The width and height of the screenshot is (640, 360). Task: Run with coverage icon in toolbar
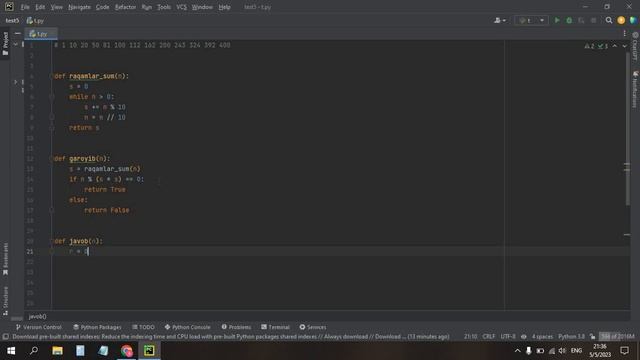(x=581, y=20)
